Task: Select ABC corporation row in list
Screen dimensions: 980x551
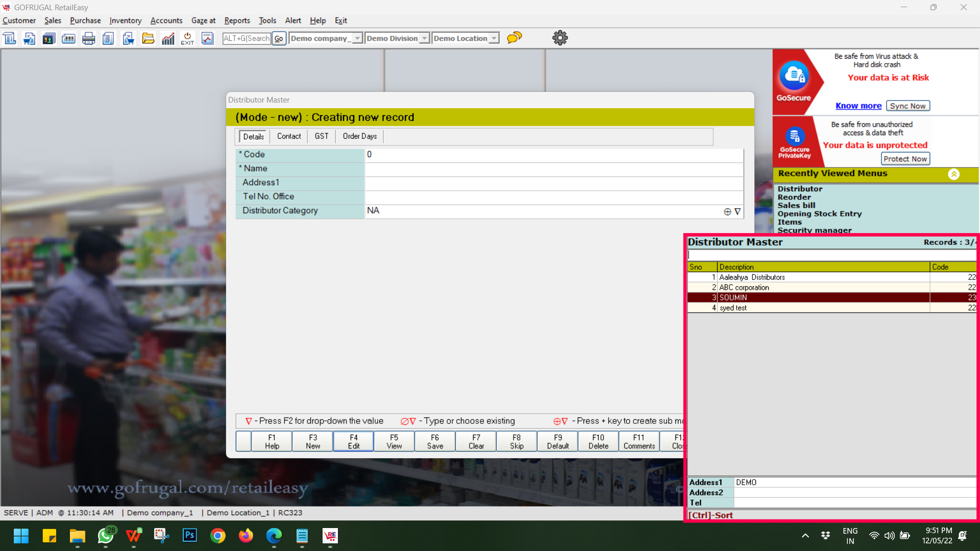Action: click(x=744, y=287)
